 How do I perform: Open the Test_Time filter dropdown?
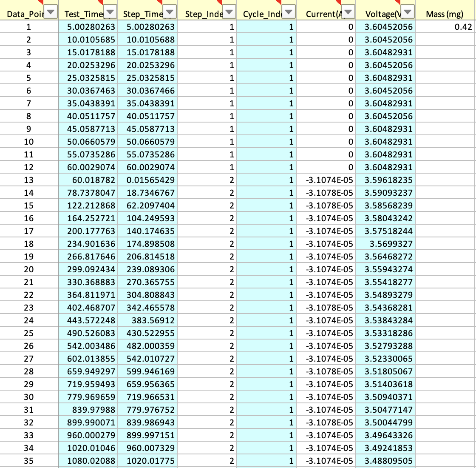coord(110,12)
